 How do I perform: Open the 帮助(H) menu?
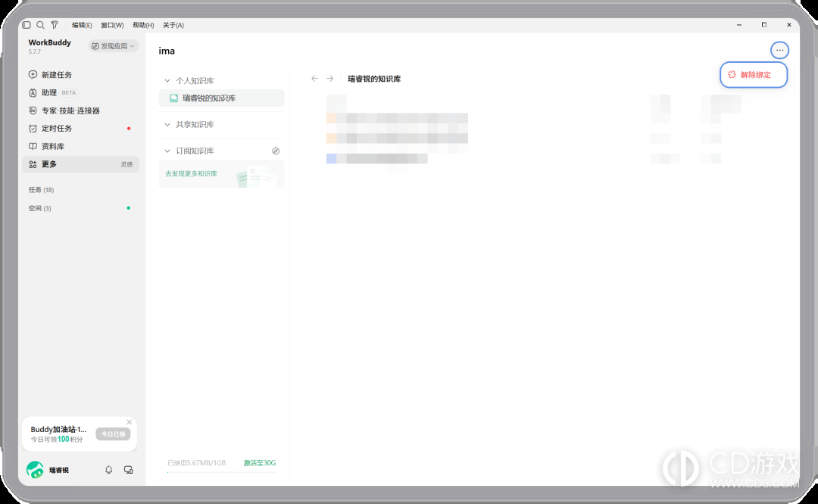143,25
